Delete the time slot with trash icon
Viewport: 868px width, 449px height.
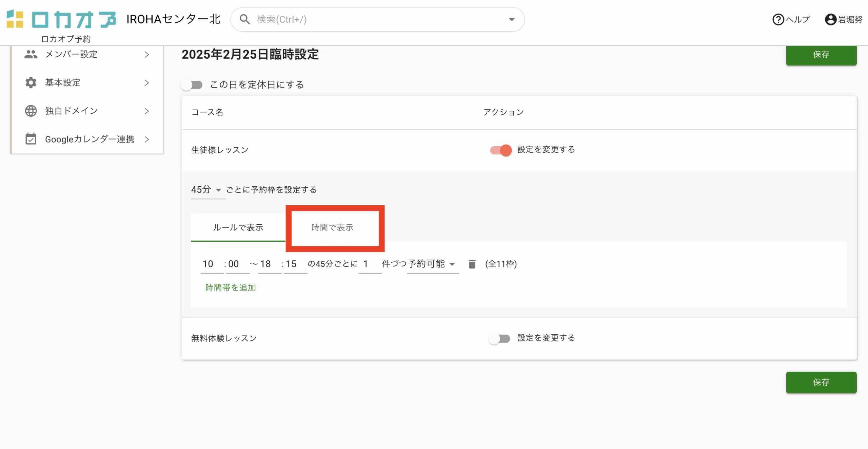472,264
